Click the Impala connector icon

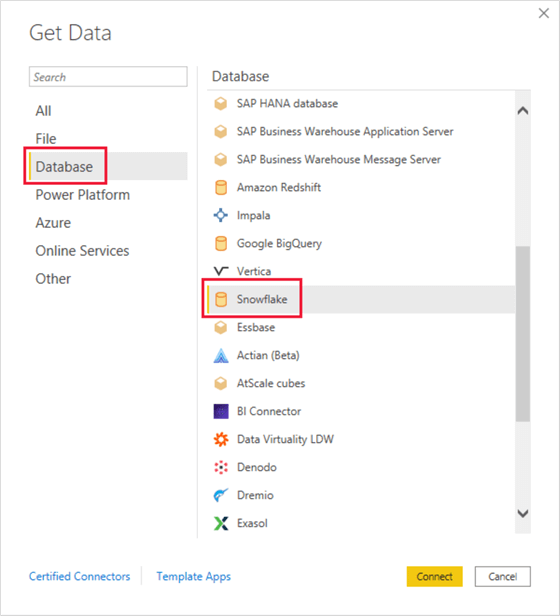pos(221,215)
